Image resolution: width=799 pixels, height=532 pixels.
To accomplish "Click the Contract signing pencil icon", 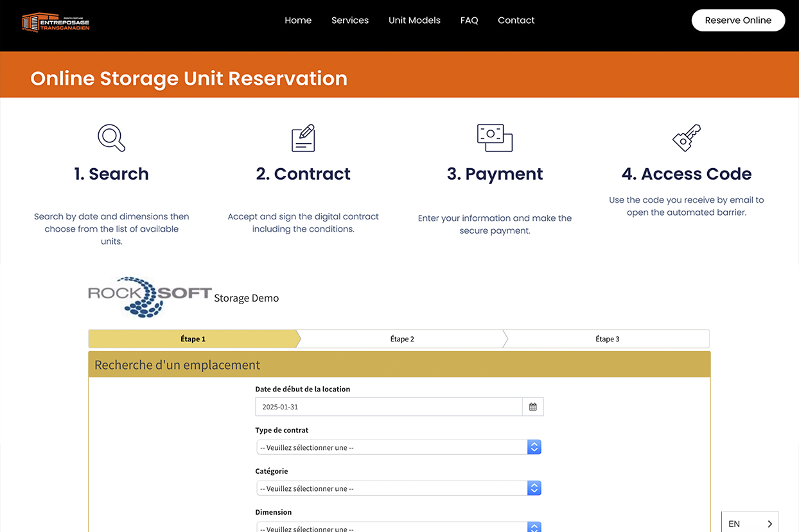I will pos(303,137).
